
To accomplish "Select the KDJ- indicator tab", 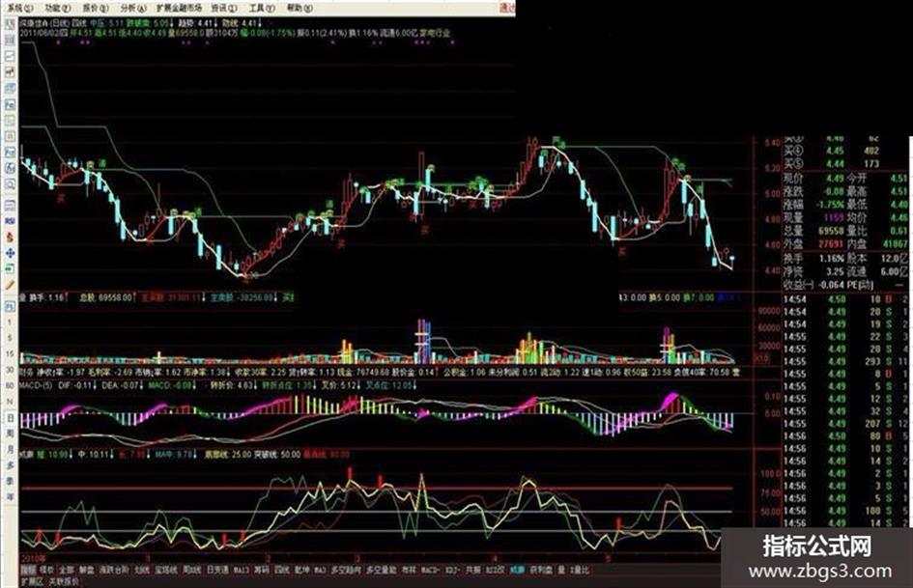I will point(453,570).
